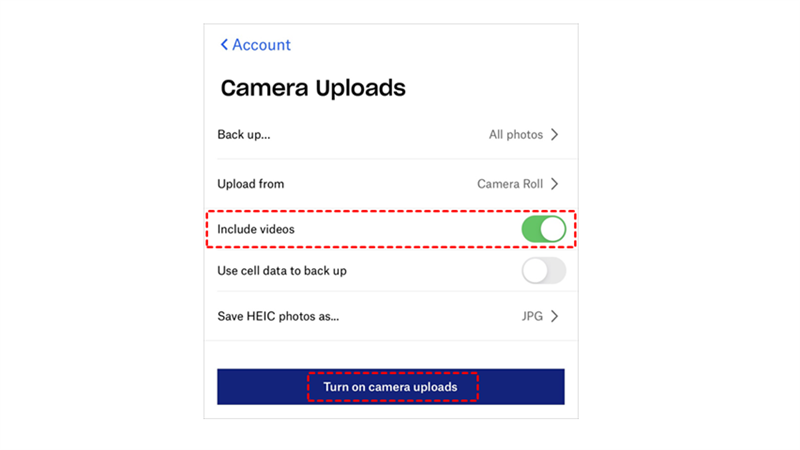Click the Use cell data to back up label
This screenshot has height=450, width=800.
pos(282,270)
